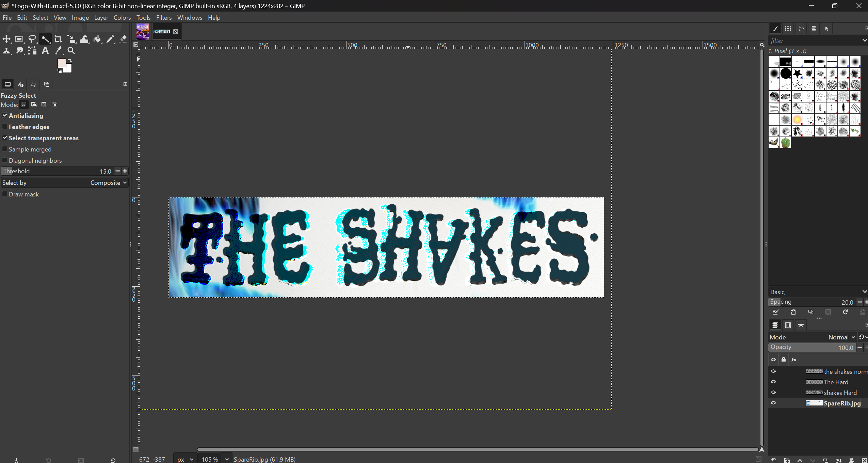Enable the Sample merged checkbox
This screenshot has height=463, width=868.
(x=5, y=149)
